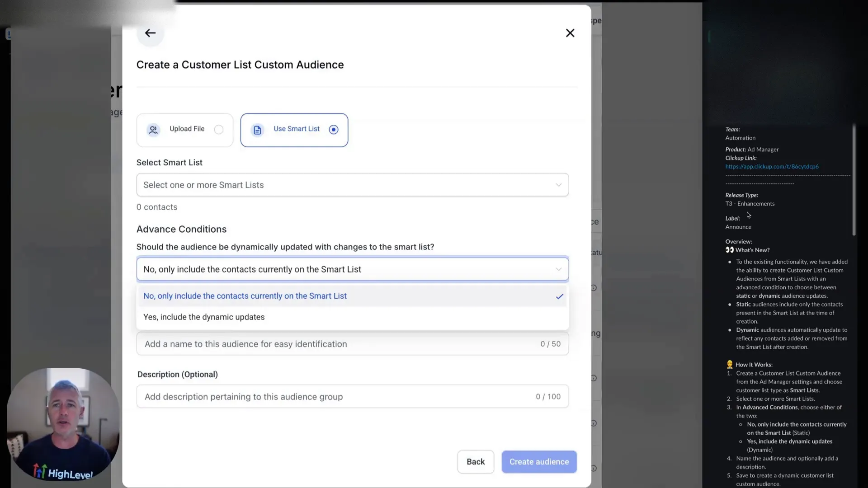Click the bottom info icon near the page edge
This screenshot has width=868, height=488.
coord(594,469)
